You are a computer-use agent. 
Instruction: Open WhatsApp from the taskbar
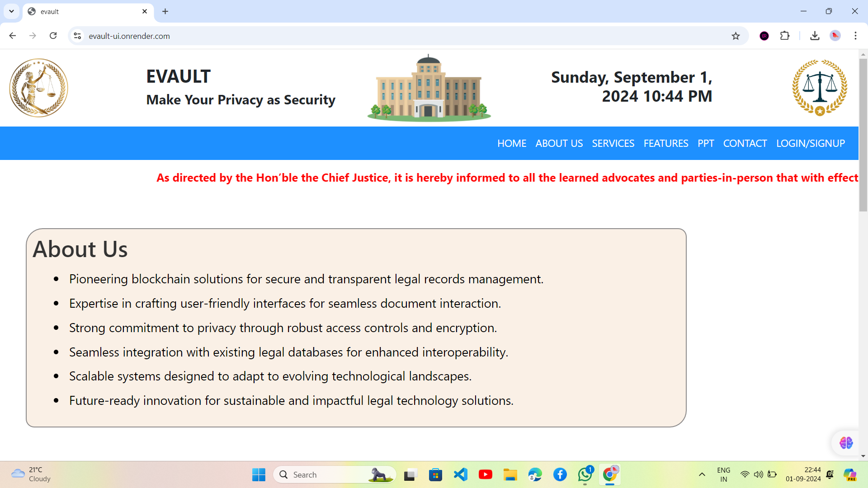(585, 474)
